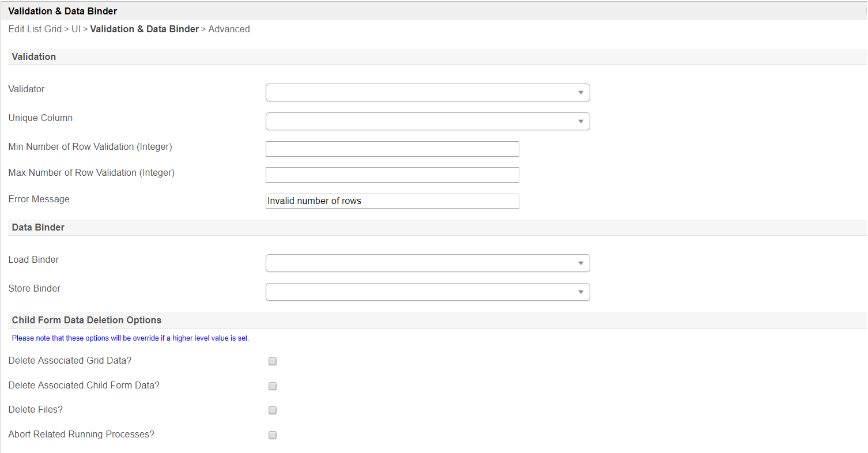Click the Error Message text field
This screenshot has width=868, height=453.
392,201
